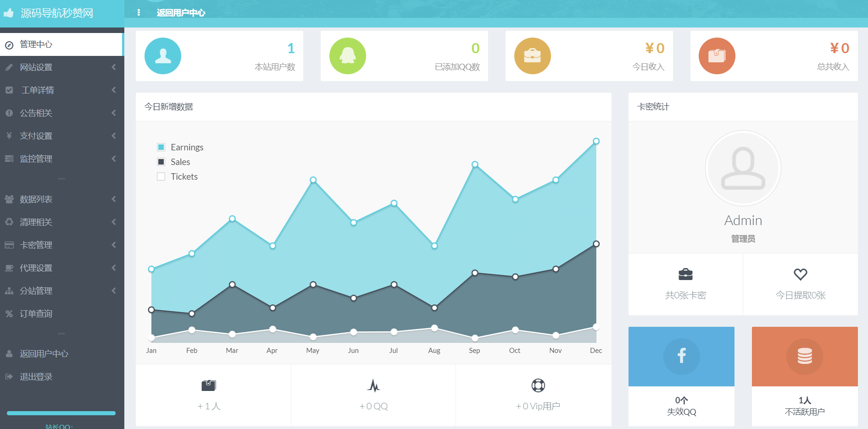
Task: Click the database coins icon tile
Action: [805, 356]
